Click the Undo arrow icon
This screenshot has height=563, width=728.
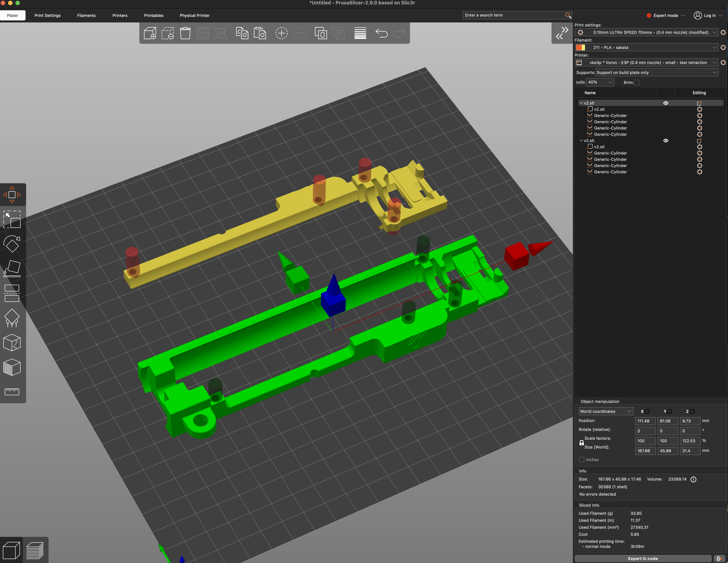pos(381,33)
